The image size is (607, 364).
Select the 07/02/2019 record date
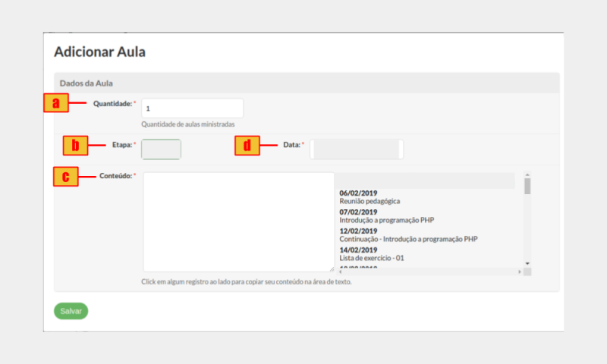pyautogui.click(x=358, y=212)
